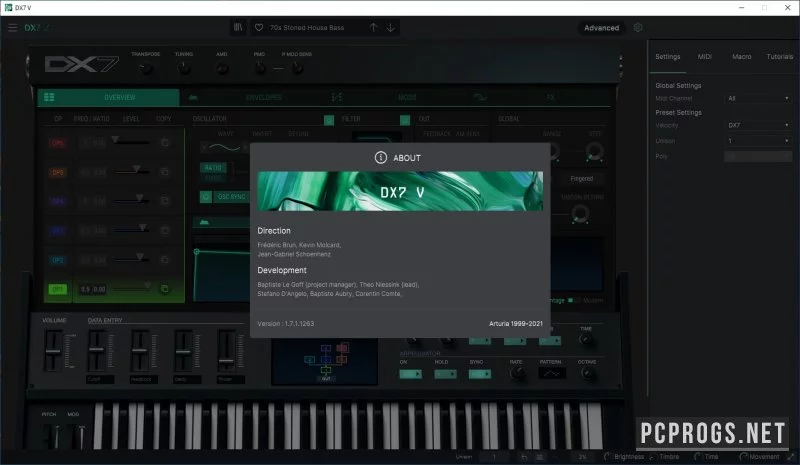The image size is (800, 465).
Task: Click the 70s Stoned House Bass preset name
Action: coord(307,28)
